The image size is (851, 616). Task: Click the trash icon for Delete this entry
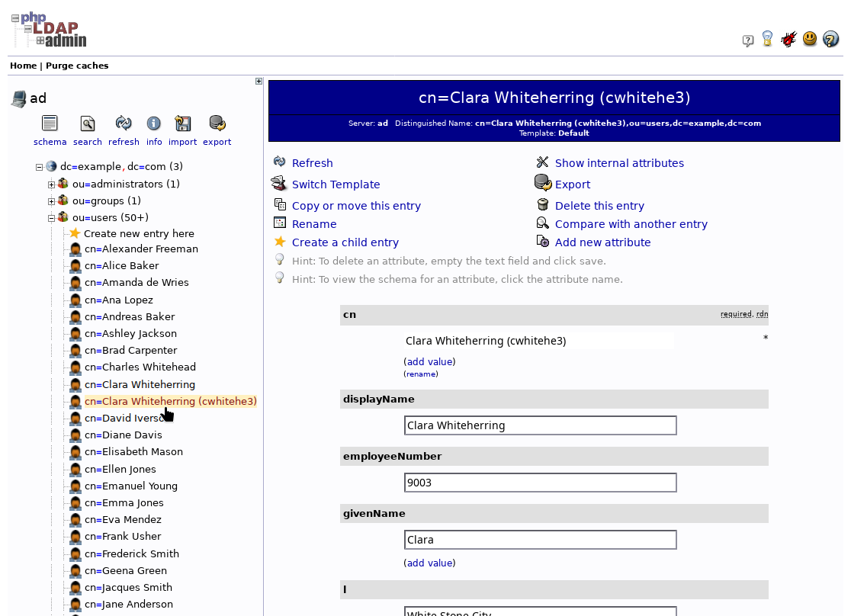pos(542,204)
